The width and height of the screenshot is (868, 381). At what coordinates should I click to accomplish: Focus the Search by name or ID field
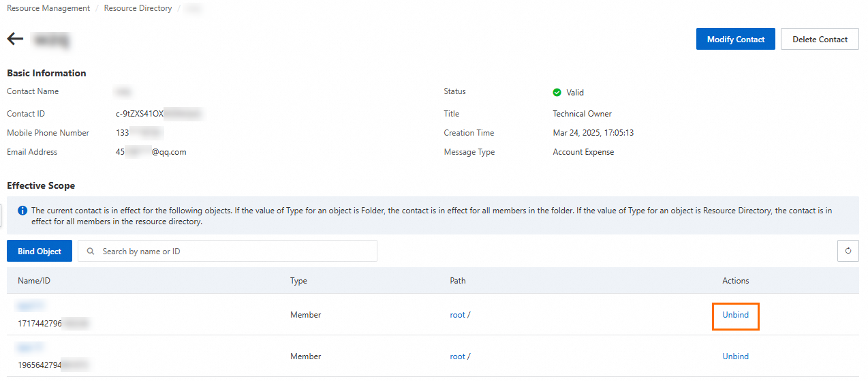(x=228, y=251)
